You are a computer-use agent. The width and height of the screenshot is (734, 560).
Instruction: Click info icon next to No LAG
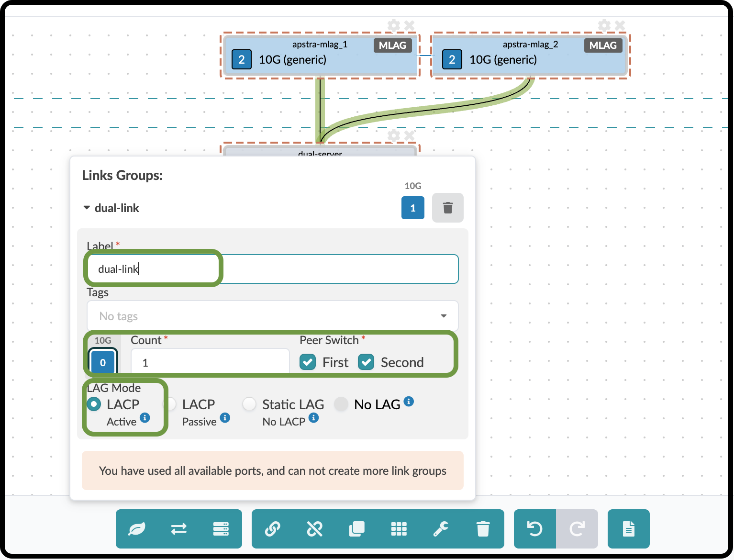[409, 401]
